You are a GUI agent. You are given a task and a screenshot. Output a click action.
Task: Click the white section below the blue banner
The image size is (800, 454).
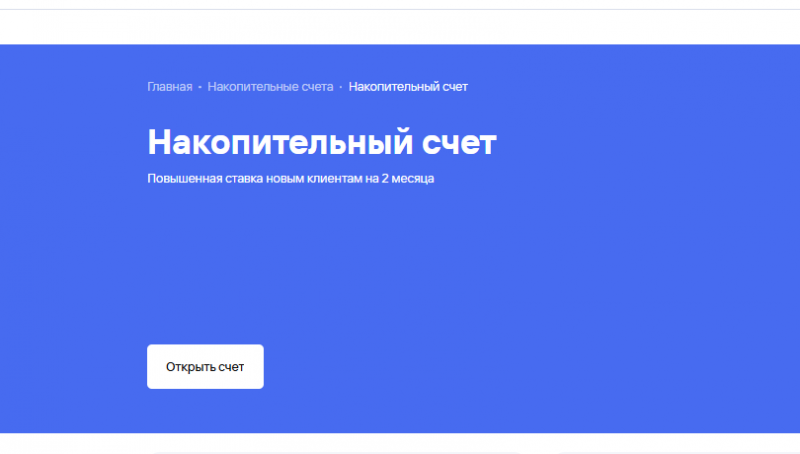pos(400,444)
